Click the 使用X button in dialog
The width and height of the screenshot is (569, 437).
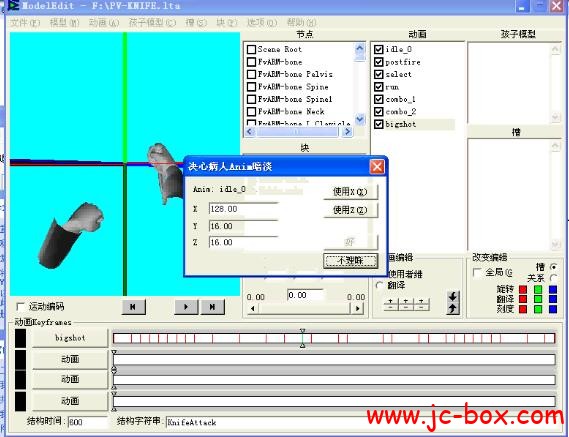[x=350, y=192]
